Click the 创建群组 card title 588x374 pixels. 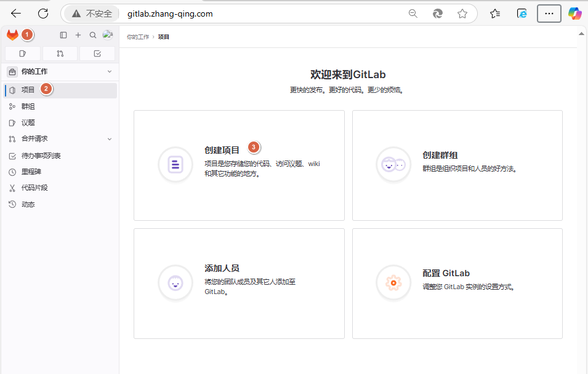click(440, 155)
